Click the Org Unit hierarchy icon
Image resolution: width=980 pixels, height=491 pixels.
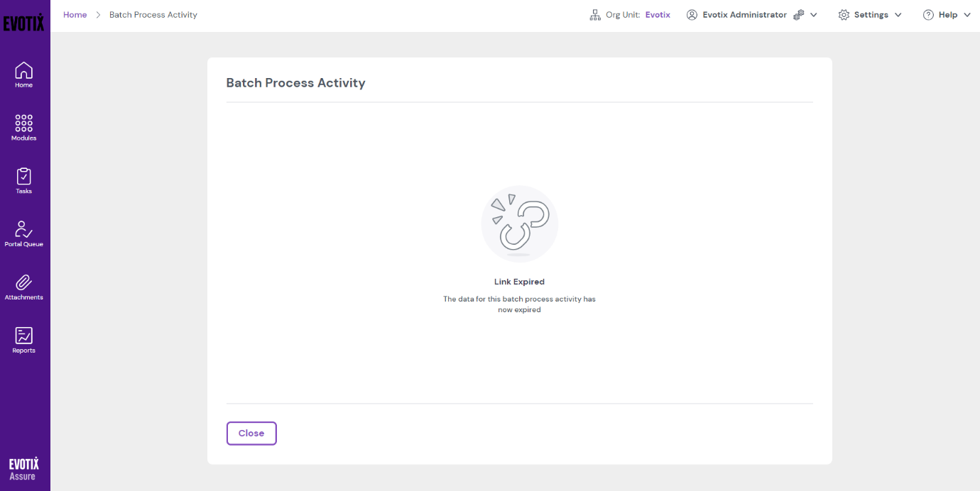point(595,15)
